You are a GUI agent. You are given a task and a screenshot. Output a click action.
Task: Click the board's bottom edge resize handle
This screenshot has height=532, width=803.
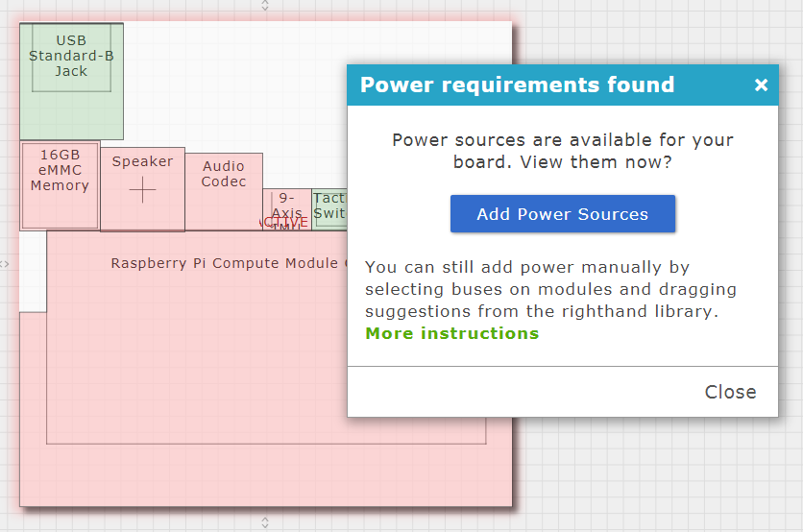tap(265, 522)
